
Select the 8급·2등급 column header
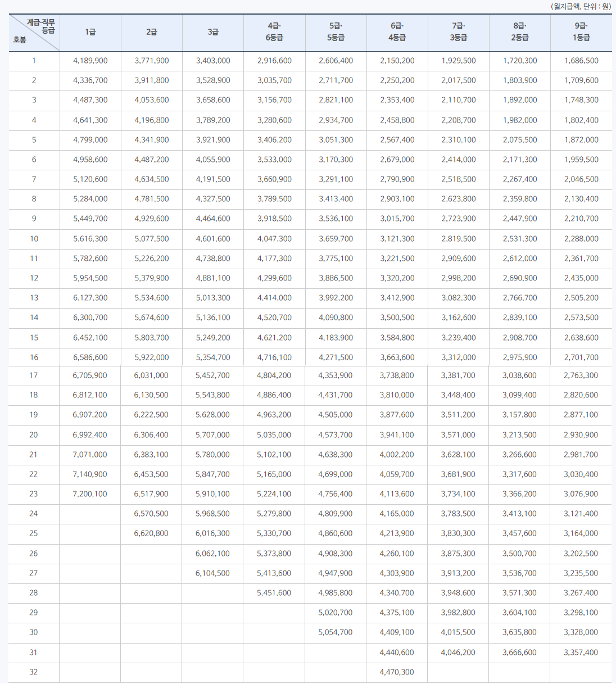coord(520,32)
